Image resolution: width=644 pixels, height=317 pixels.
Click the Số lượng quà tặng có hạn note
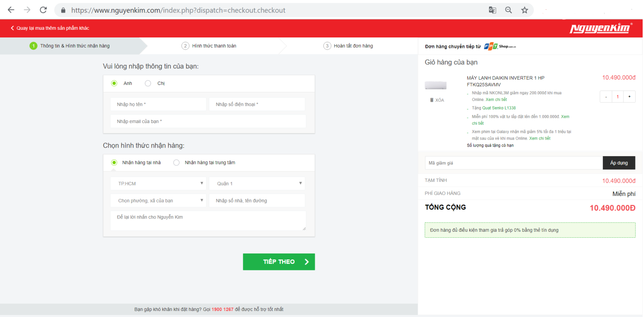(x=490, y=146)
